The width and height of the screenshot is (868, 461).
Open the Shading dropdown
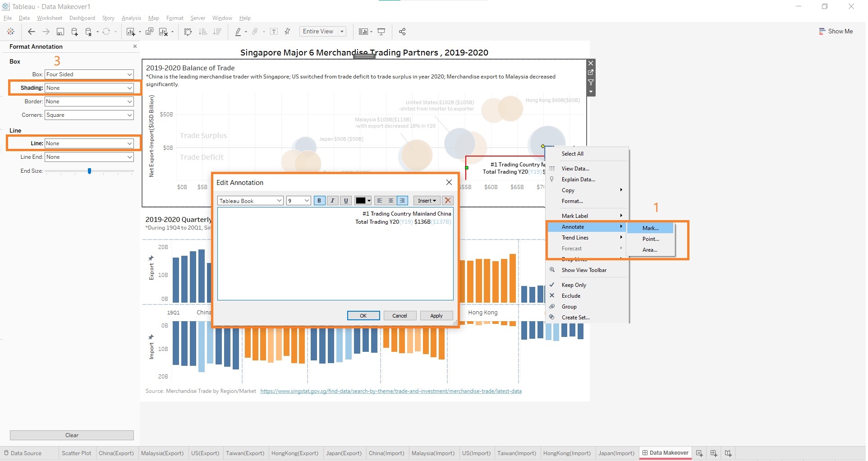[x=89, y=88]
